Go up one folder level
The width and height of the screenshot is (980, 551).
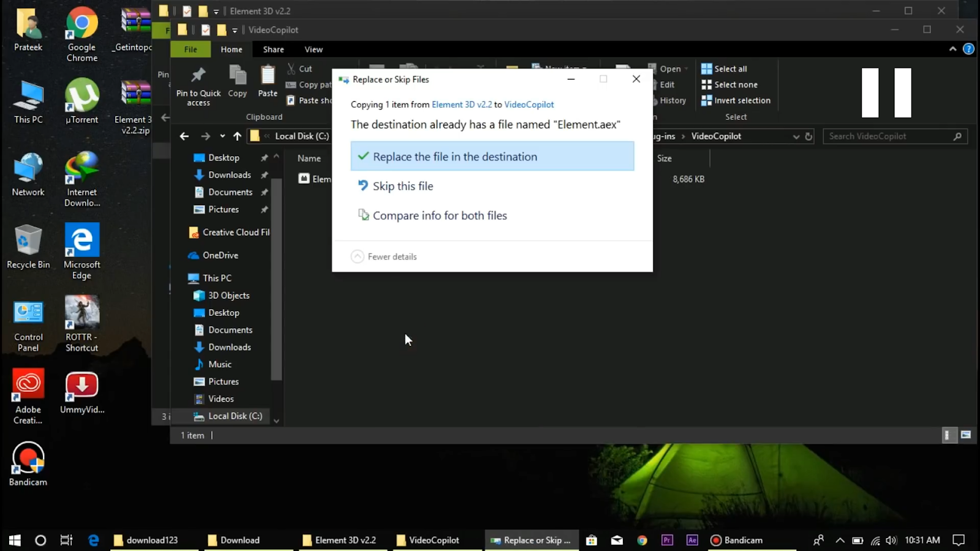tap(237, 136)
